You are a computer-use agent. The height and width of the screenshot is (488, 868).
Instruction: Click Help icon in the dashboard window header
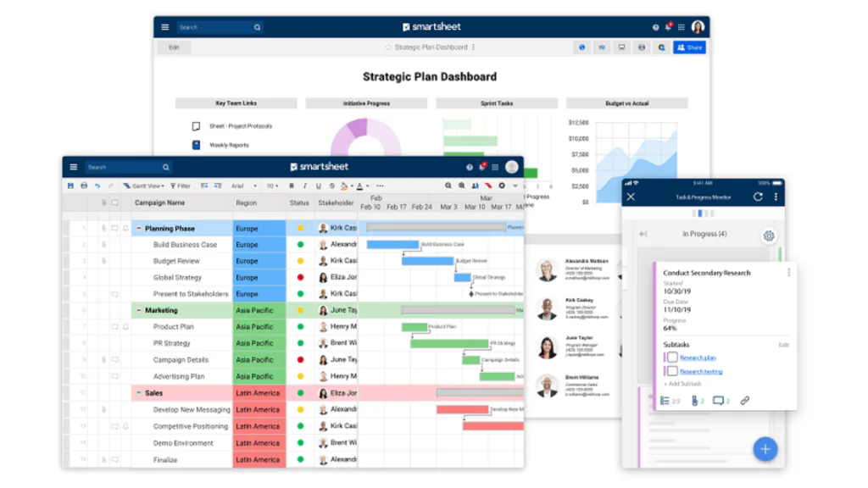tap(655, 27)
